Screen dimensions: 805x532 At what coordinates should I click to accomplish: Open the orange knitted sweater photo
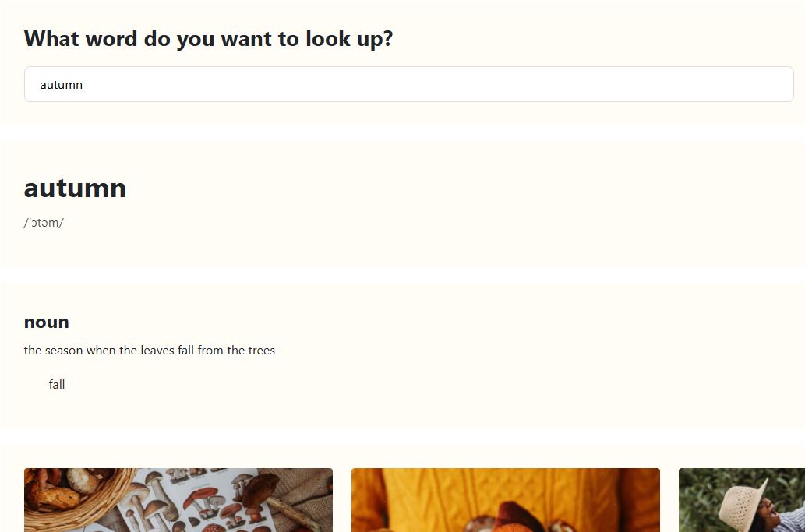pos(506,500)
